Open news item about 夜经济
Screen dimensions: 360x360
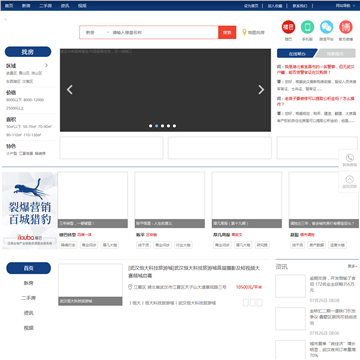(333, 349)
